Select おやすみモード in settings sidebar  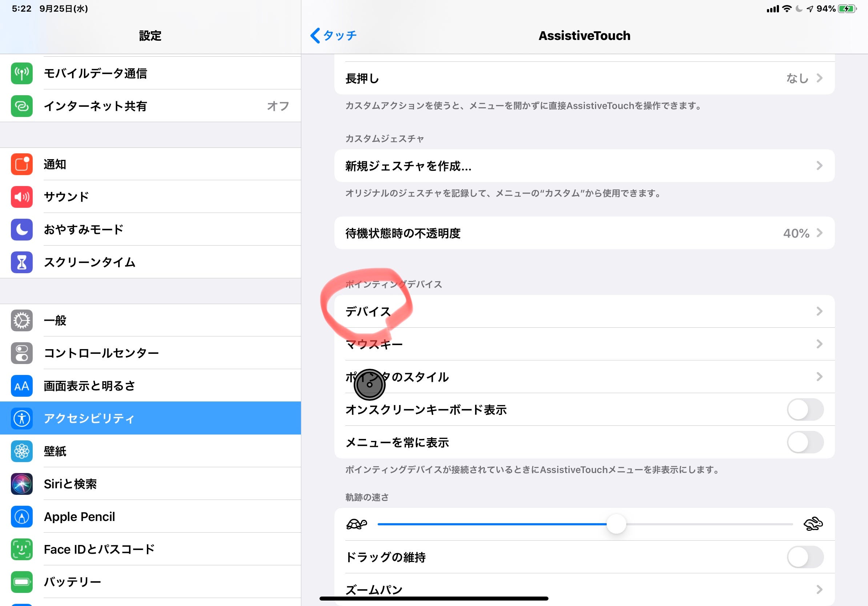click(150, 229)
